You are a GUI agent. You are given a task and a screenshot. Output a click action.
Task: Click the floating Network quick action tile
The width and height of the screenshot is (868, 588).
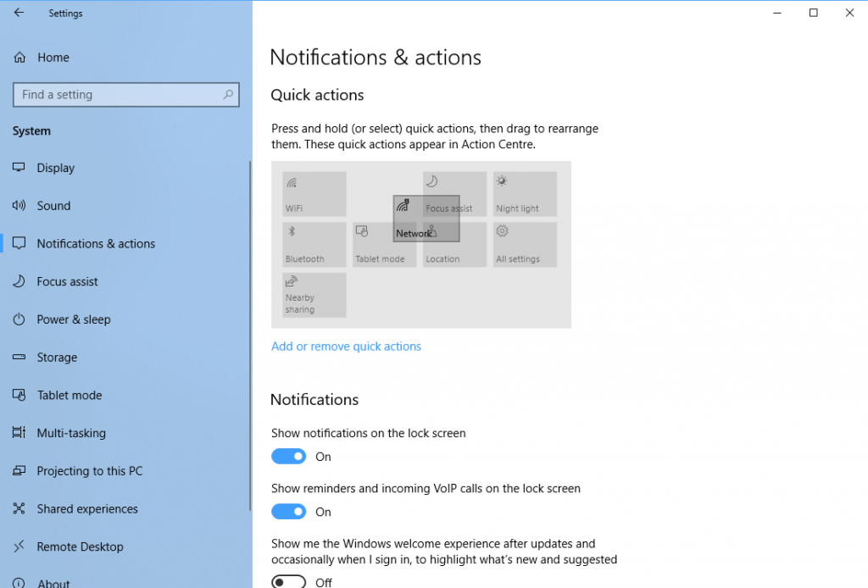click(x=426, y=219)
